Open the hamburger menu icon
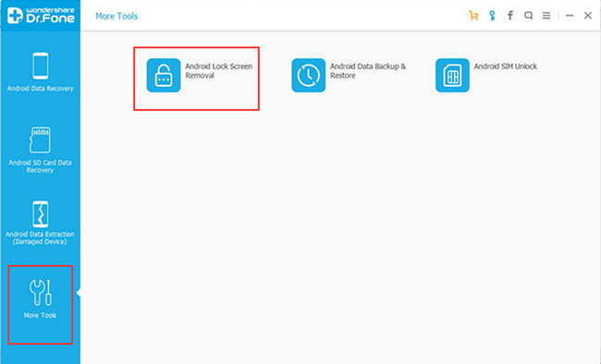The width and height of the screenshot is (601, 364). pos(546,16)
